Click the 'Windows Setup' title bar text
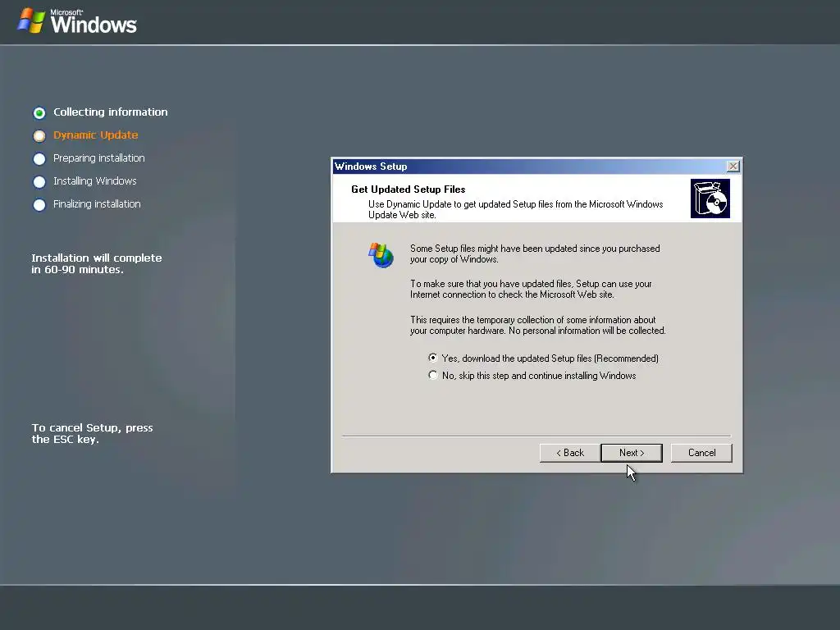 (371, 166)
